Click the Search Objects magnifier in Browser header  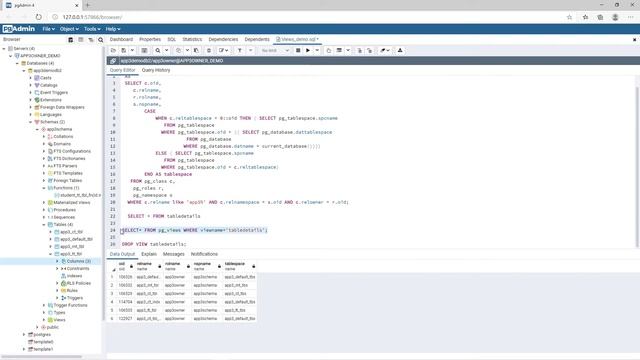point(101,40)
